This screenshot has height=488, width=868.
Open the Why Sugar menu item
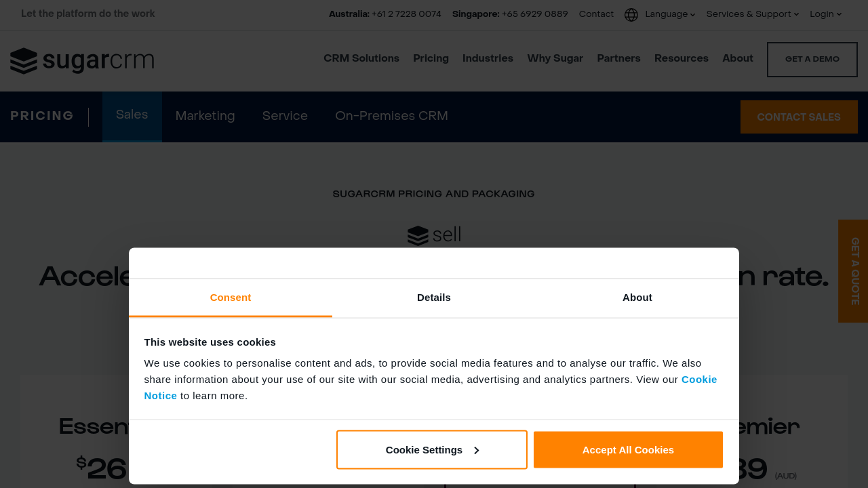555,58
